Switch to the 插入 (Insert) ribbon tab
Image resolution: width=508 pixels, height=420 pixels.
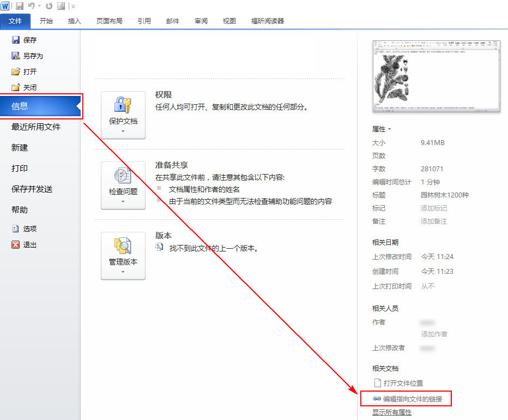pyautogui.click(x=75, y=21)
